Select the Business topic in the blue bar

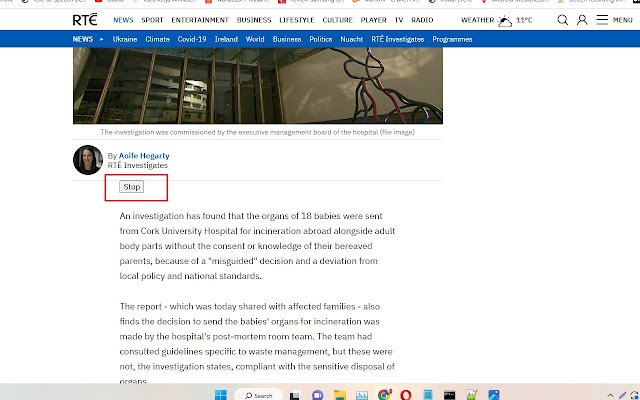pyautogui.click(x=287, y=39)
